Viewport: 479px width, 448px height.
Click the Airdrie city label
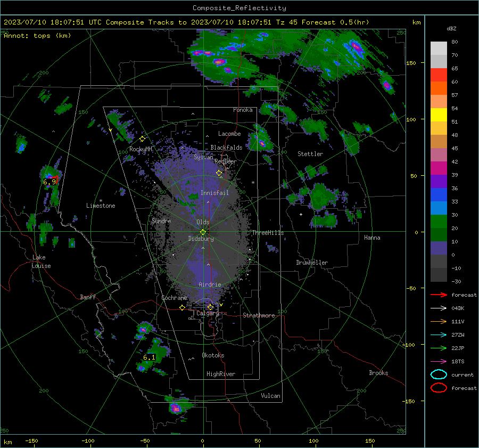pos(210,284)
